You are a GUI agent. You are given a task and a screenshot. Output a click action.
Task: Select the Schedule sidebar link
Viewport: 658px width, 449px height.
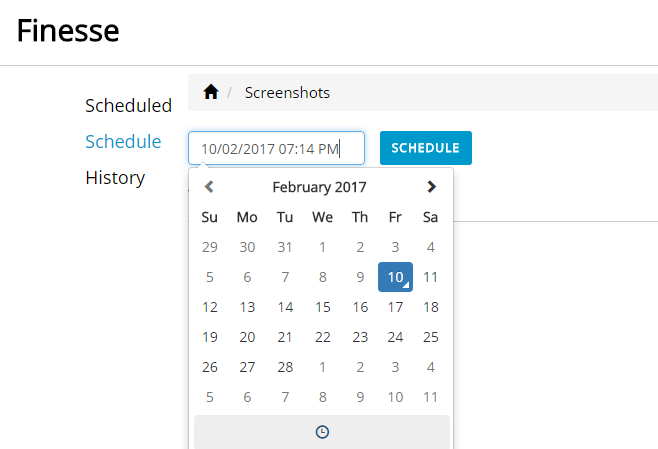(x=123, y=141)
